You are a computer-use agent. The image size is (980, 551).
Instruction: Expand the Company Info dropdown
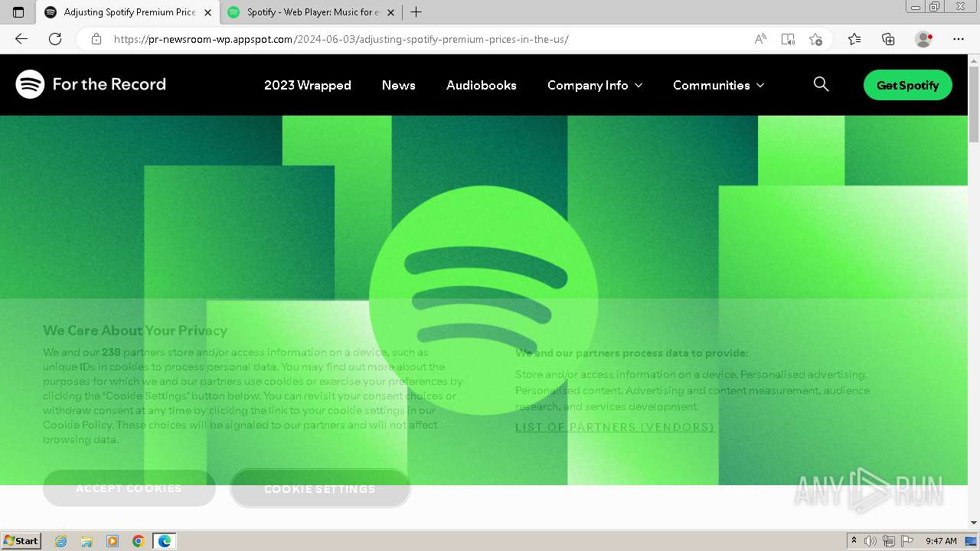(595, 85)
